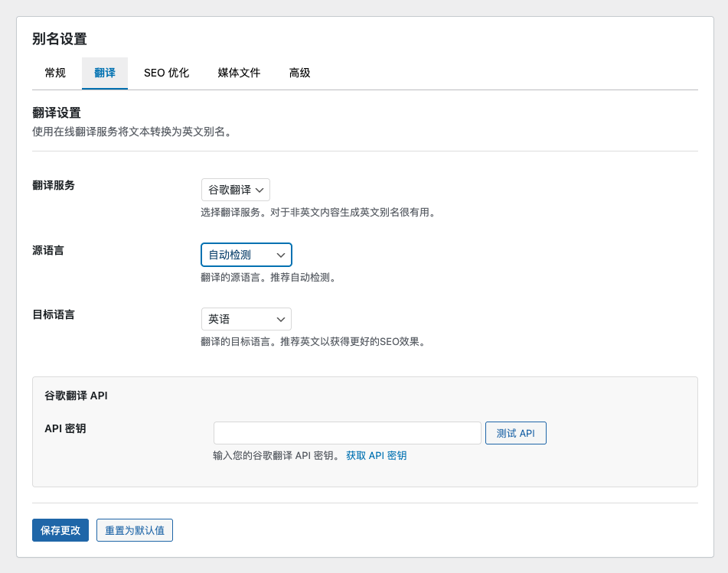Click the 翻译服务 field label
Image resolution: width=728 pixels, height=573 pixels.
click(54, 185)
